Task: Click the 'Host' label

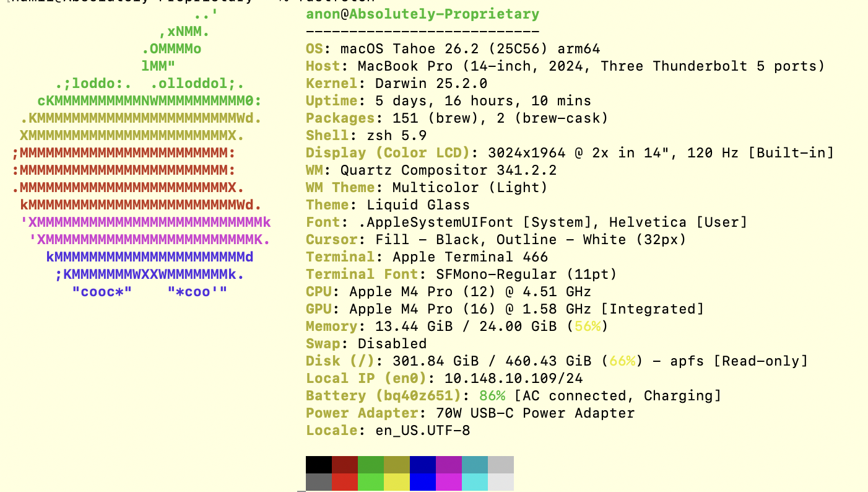Action: [323, 66]
